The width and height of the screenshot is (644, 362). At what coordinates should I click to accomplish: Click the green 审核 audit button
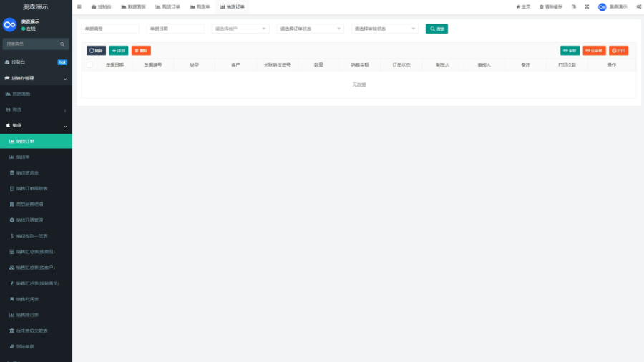coord(570,51)
